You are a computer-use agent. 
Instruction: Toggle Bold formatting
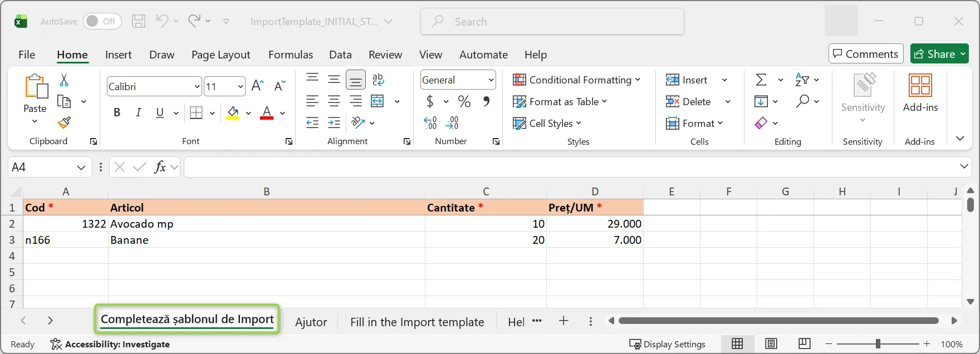pyautogui.click(x=117, y=113)
